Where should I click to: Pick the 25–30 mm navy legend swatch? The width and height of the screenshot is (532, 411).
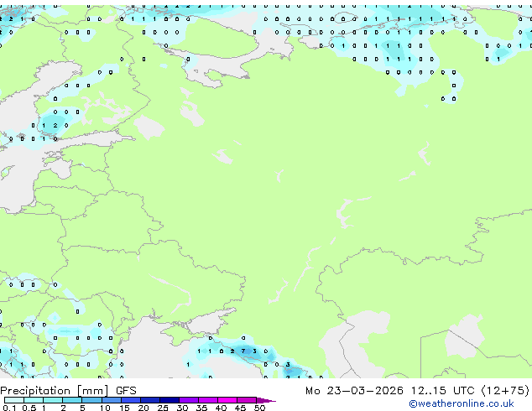[170, 400]
